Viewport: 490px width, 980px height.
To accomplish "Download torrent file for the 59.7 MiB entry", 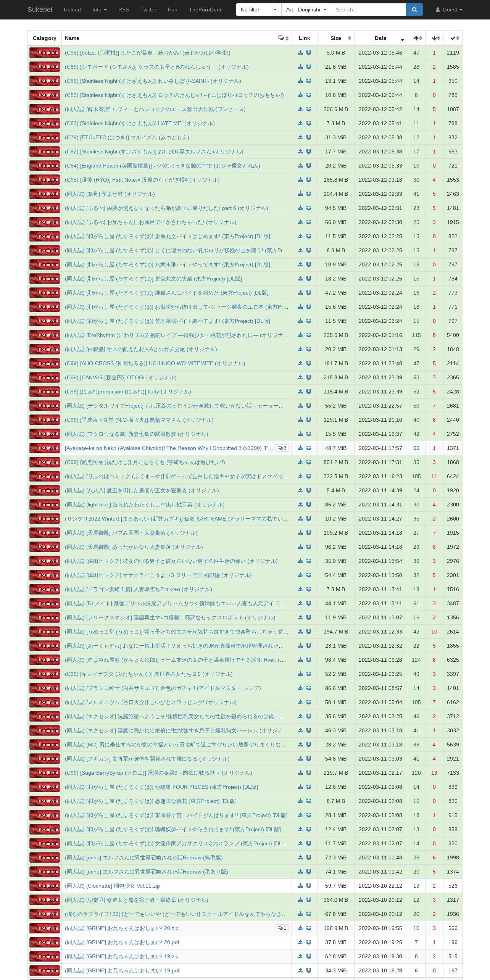I will [x=300, y=886].
